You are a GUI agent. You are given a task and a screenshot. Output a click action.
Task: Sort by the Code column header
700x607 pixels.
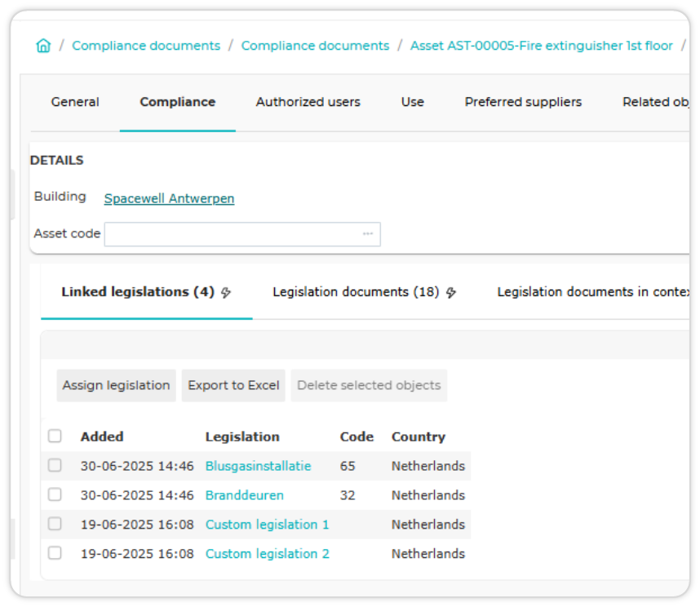coord(357,436)
